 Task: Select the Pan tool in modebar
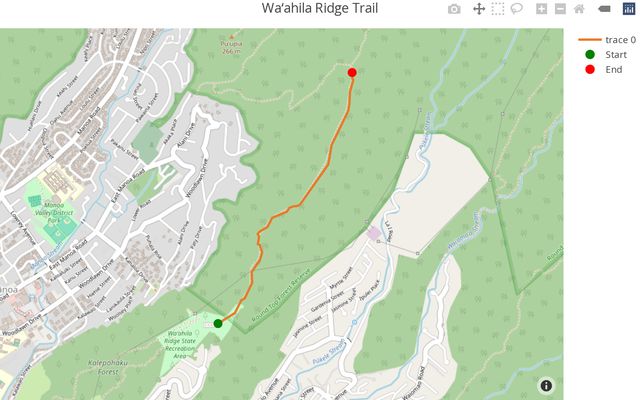(479, 9)
